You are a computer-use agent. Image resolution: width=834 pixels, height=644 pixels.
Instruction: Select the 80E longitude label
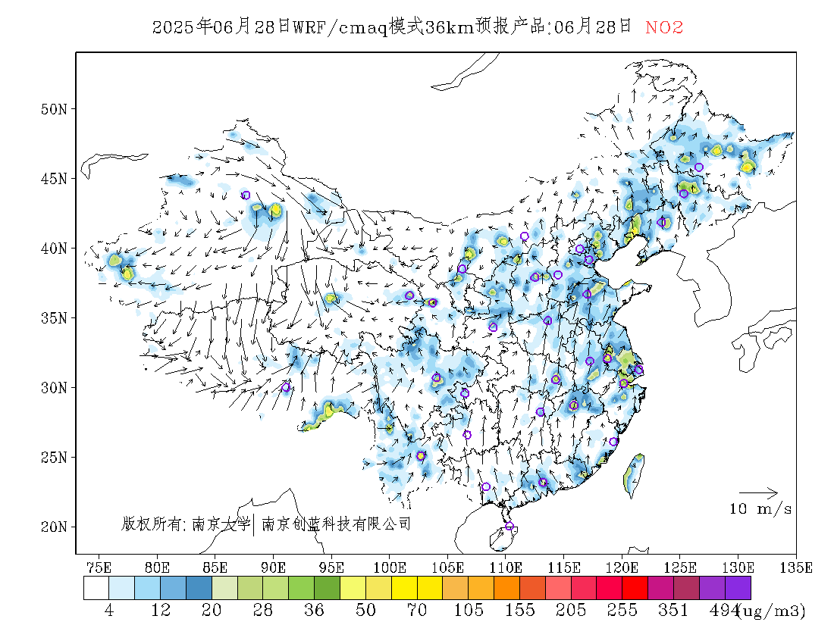[157, 567]
